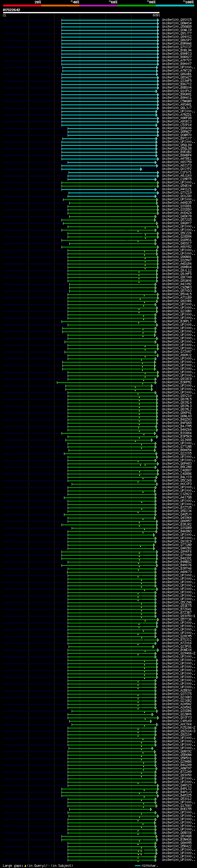
Task: Select hit UniRef100_C5XP14
Action: point(177,125)
